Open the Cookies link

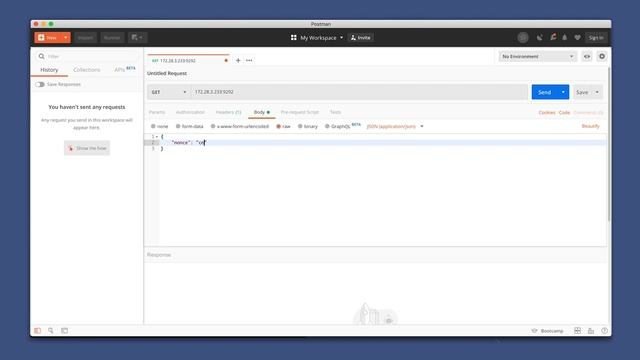point(547,113)
